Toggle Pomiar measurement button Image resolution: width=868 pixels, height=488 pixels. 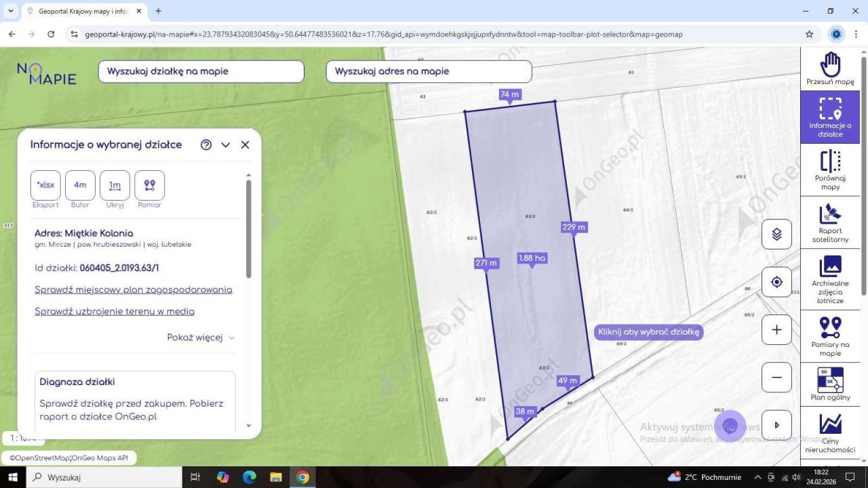pyautogui.click(x=149, y=185)
